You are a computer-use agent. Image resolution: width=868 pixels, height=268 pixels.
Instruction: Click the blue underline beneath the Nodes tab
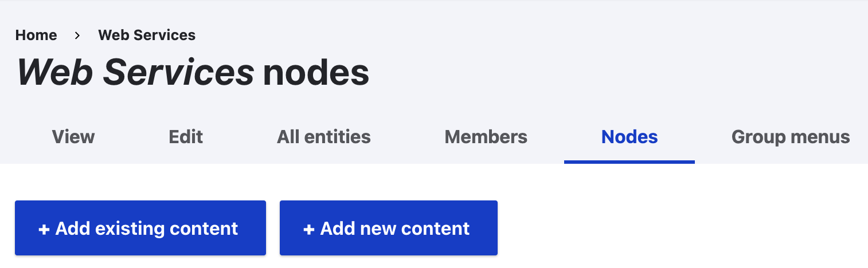point(629,162)
